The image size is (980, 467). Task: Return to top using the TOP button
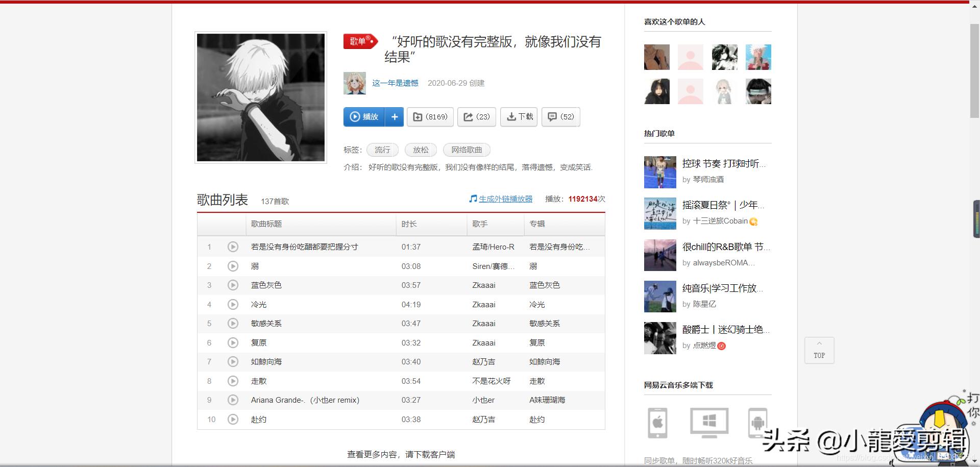[819, 350]
